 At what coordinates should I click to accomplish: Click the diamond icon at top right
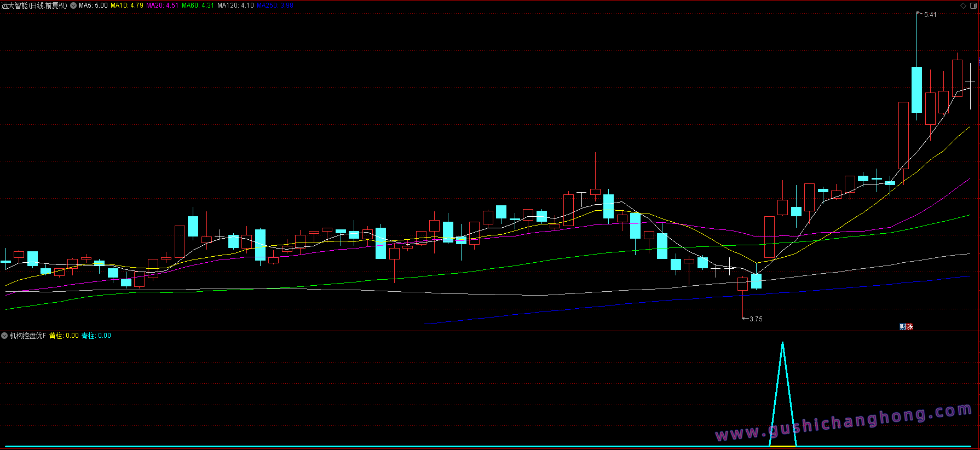(964, 5)
